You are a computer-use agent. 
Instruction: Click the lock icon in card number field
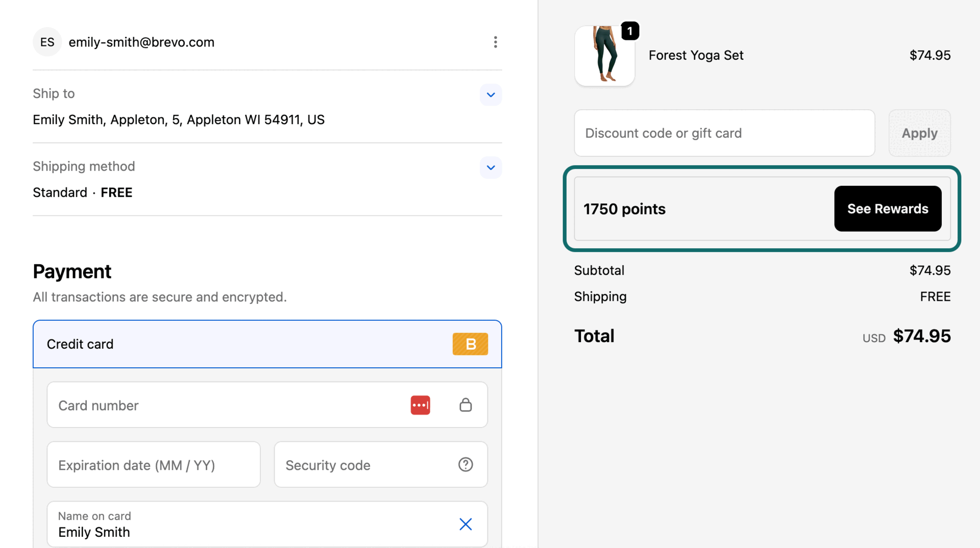pos(465,404)
